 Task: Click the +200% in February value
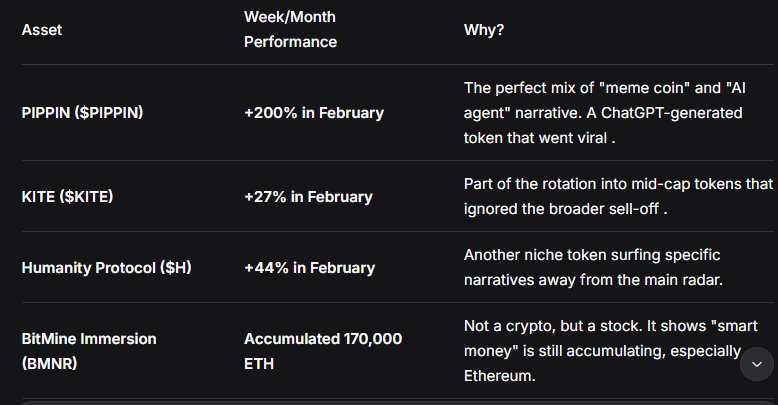click(x=313, y=113)
